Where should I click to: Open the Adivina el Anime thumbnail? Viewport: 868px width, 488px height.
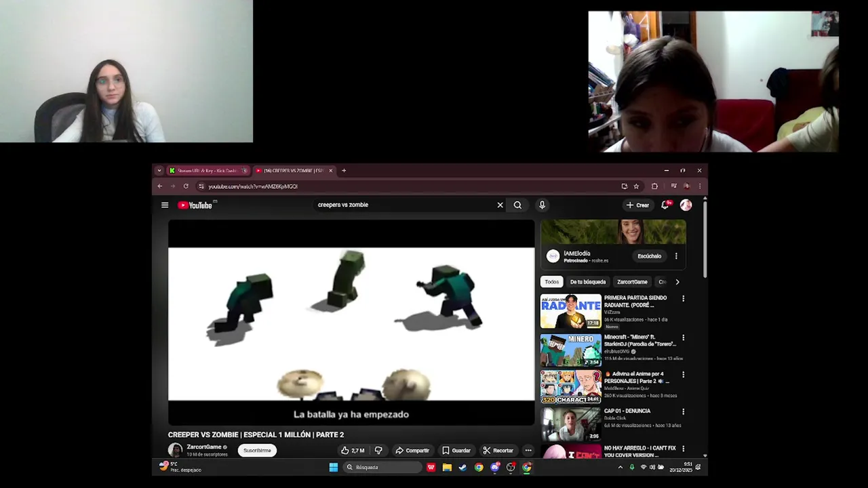[570, 387]
